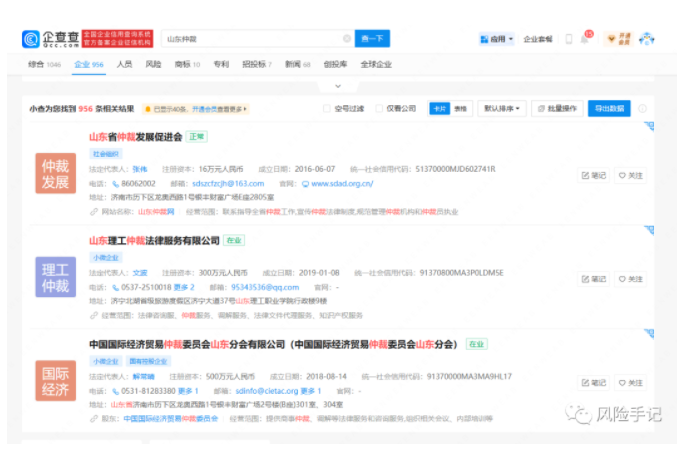The height and width of the screenshot is (452, 677).
Task: Switch to 风险 tab
Action: 153,64
